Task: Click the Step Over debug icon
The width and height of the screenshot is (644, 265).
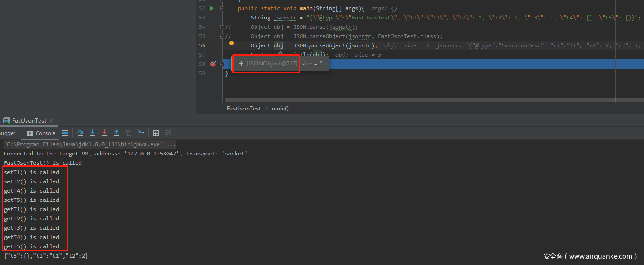Action: pos(80,133)
